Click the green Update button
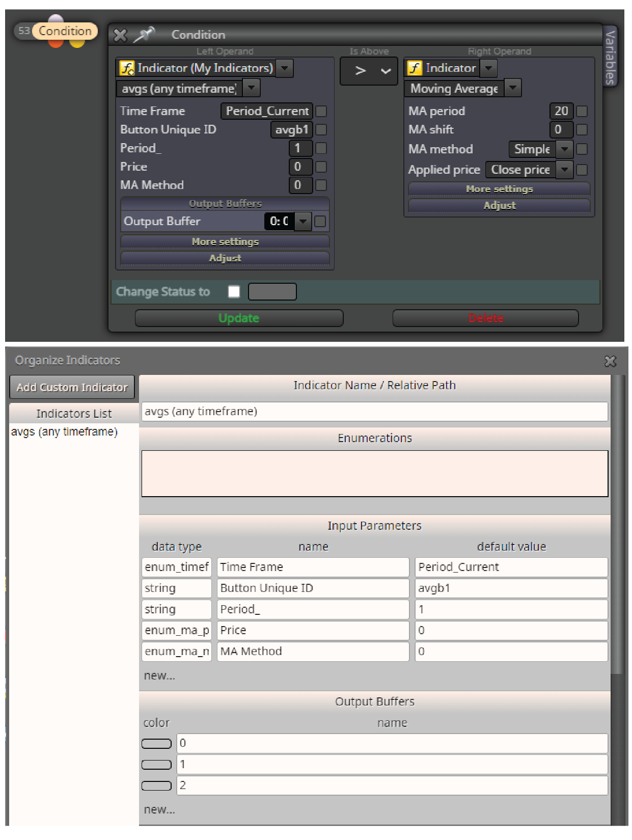The image size is (632, 840). [x=239, y=318]
